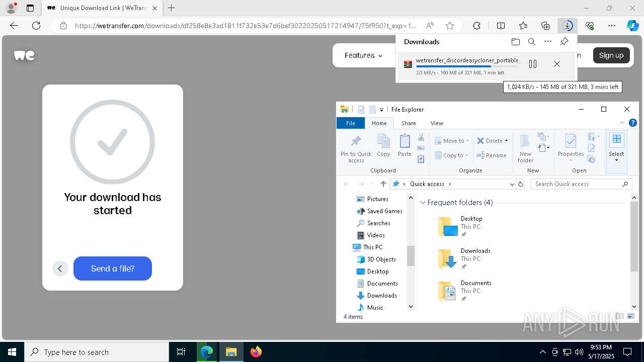644x362 pixels.
Task: Click the Read aloud icon in address bar
Action: point(430,26)
